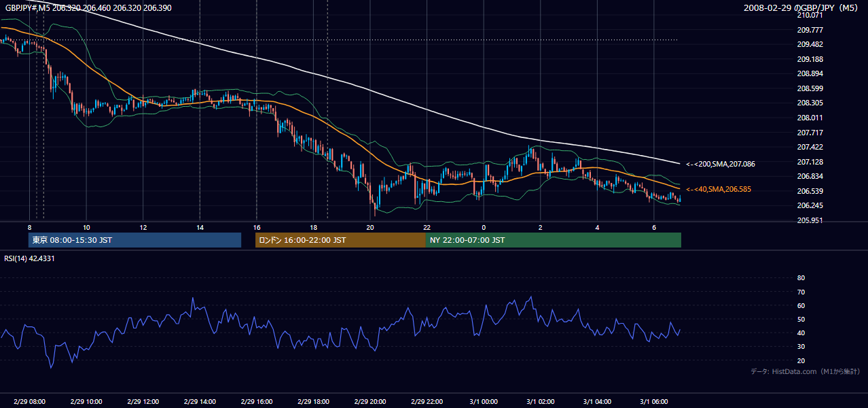The height and width of the screenshot is (408, 868).
Task: Click RSI scale value 40
Action: click(801, 333)
